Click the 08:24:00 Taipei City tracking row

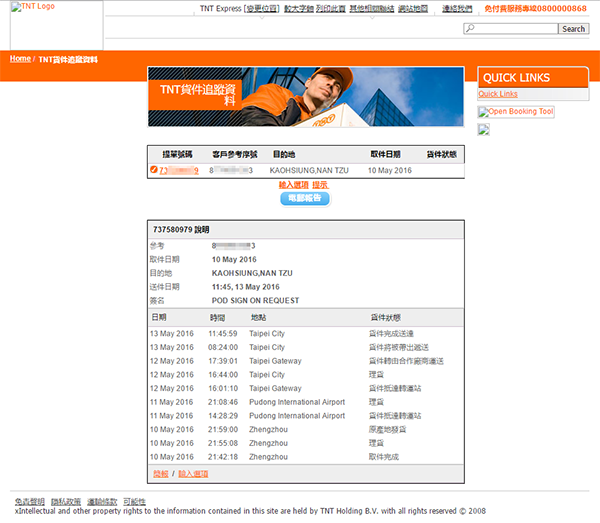(x=306, y=347)
